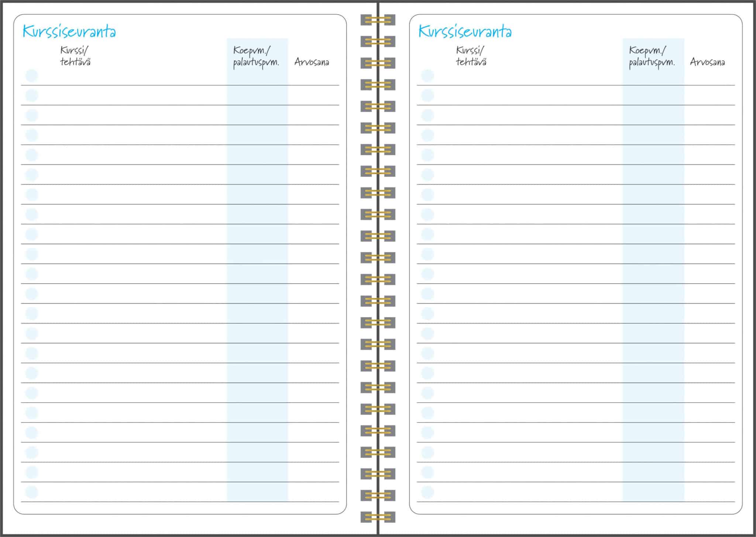Click the right page Kurssiseuranta title
Viewport: 756px width, 537px height.
465,31
